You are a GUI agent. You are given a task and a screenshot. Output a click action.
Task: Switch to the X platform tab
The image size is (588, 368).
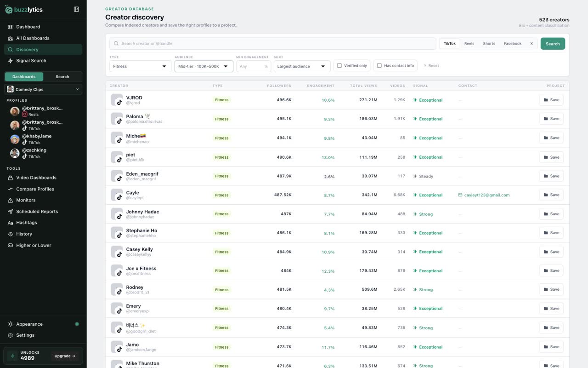tap(531, 44)
